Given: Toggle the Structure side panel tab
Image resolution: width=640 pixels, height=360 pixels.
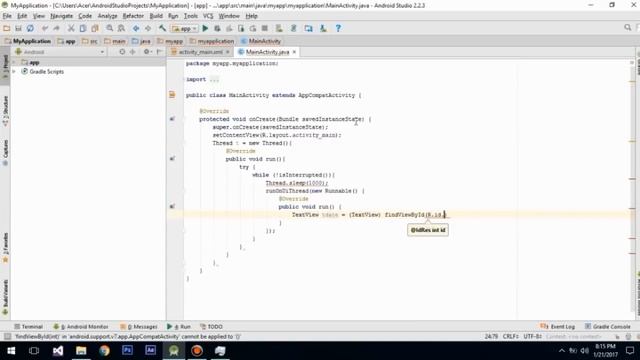Looking at the screenshot, I should coord(5,111).
